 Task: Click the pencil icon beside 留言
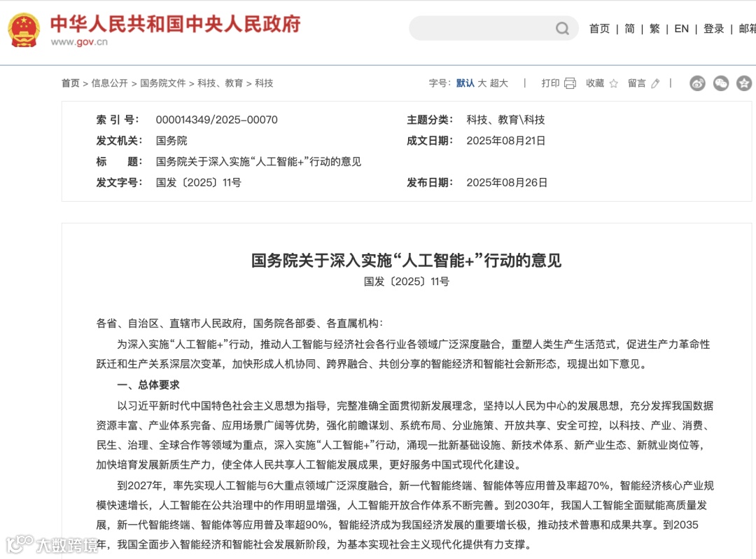coord(655,83)
